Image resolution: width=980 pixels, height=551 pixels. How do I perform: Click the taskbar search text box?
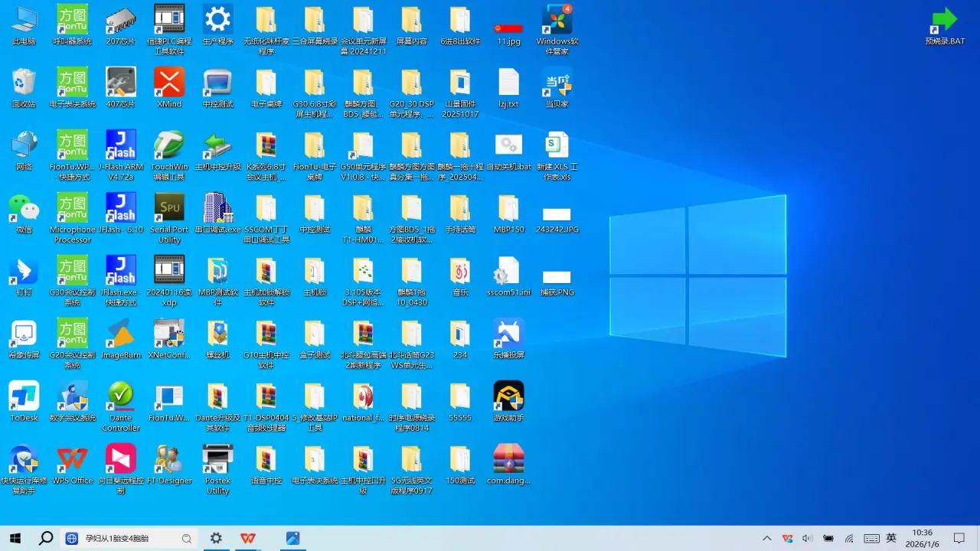click(x=129, y=539)
